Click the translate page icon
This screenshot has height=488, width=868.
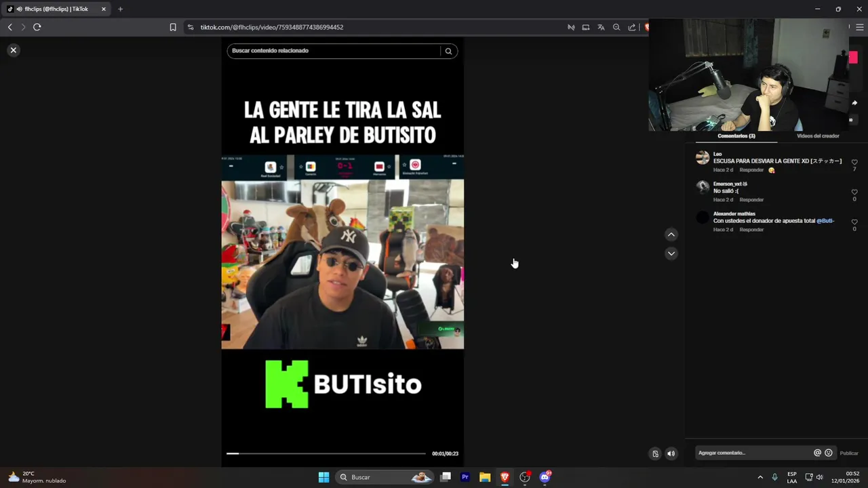[601, 27]
